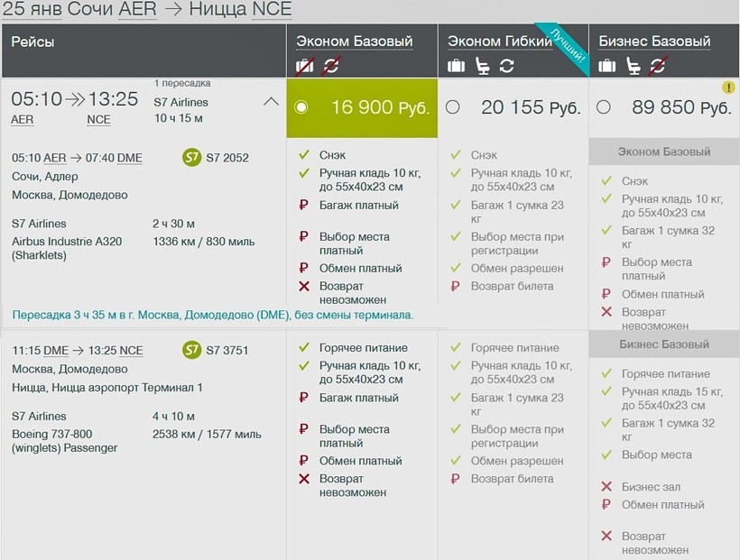Open the Эконом Гибкий column header
The height and width of the screenshot is (560, 740).
point(500,41)
